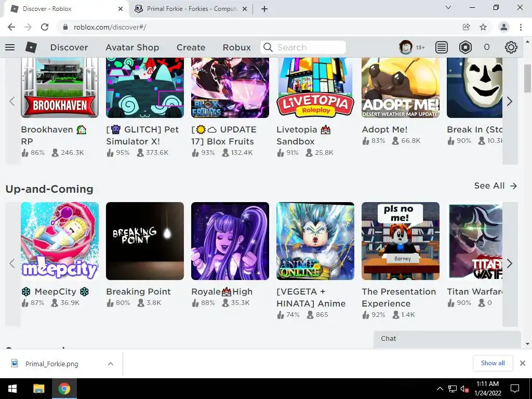The image size is (532, 399).
Task: Open the hamburger navigation menu
Action: pos(10,47)
